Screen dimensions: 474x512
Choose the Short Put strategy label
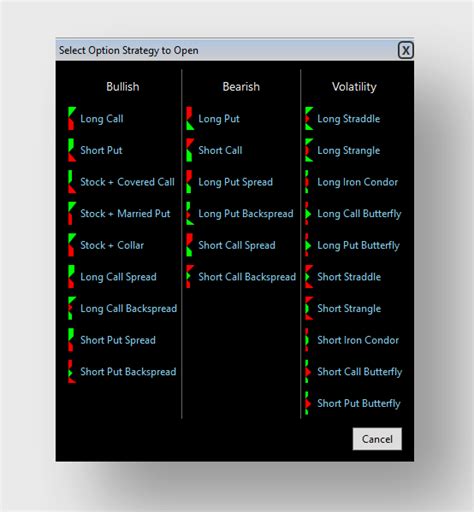(101, 150)
